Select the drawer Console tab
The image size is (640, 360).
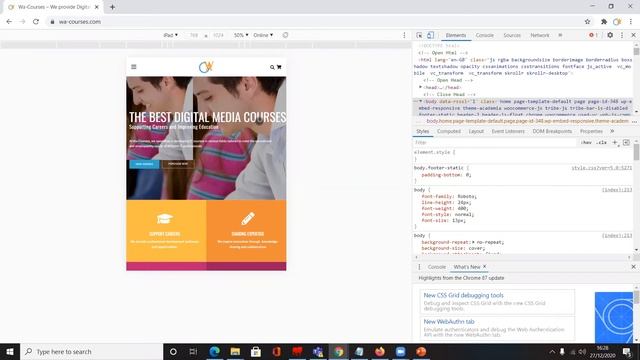pyautogui.click(x=436, y=267)
